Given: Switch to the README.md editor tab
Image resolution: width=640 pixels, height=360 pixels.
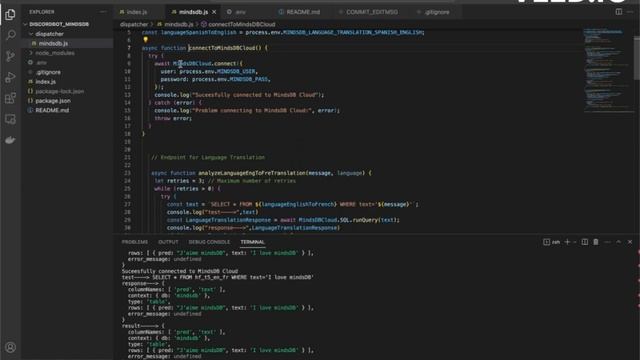Looking at the screenshot, I should [302, 12].
